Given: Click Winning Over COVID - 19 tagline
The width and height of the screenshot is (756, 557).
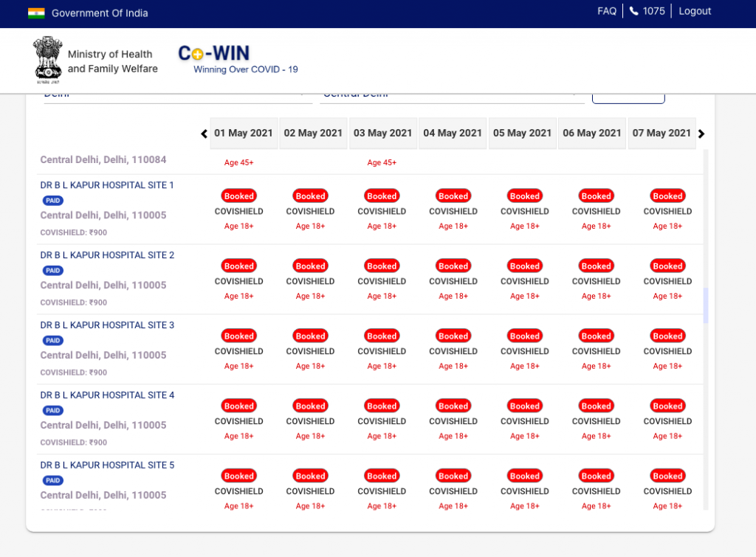Looking at the screenshot, I should (246, 69).
